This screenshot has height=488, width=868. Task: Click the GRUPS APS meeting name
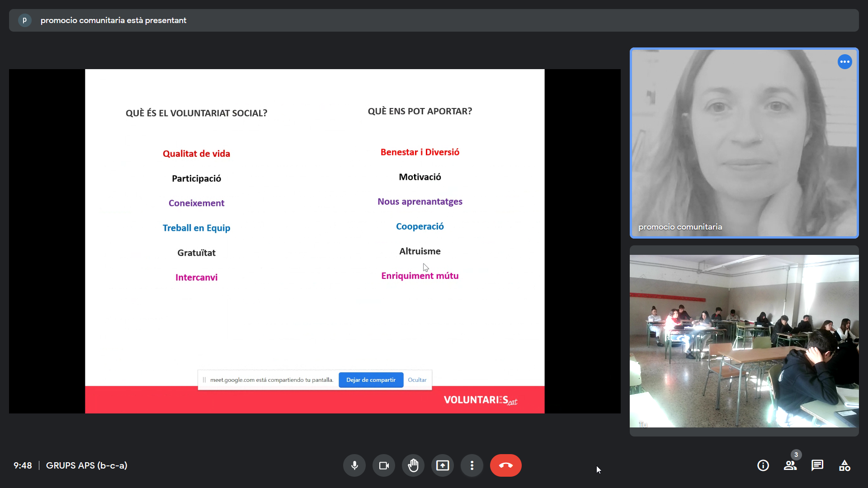(x=86, y=465)
